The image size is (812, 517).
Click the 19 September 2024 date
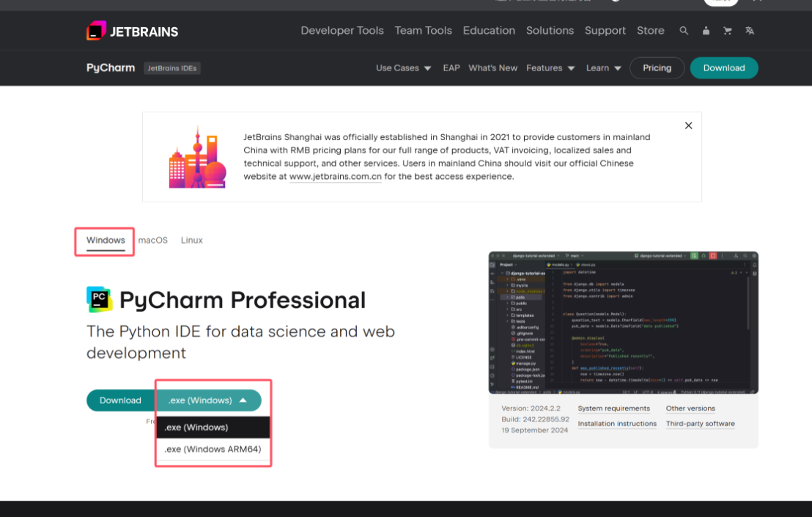pyautogui.click(x=534, y=430)
